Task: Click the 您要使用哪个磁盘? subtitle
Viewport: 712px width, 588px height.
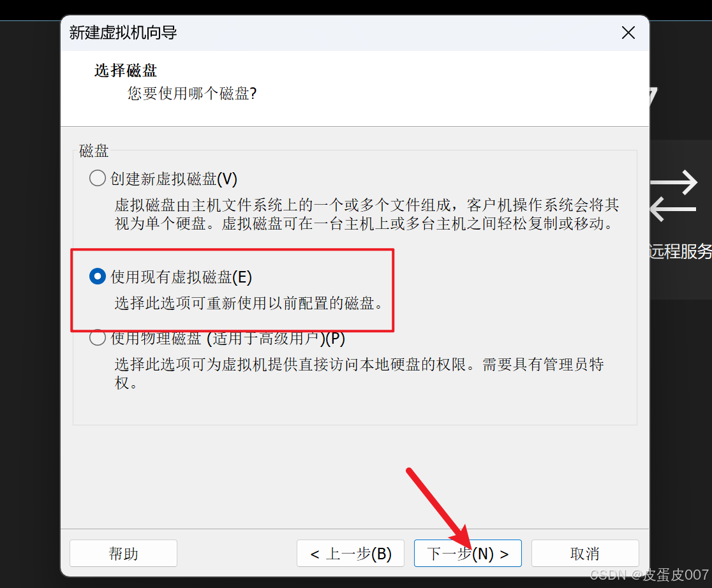Action: pyautogui.click(x=192, y=94)
